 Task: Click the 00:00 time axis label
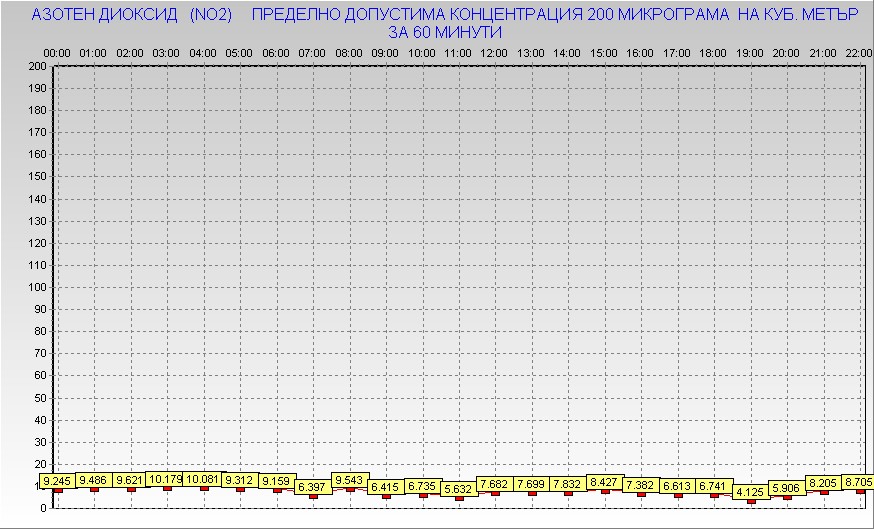tap(57, 54)
